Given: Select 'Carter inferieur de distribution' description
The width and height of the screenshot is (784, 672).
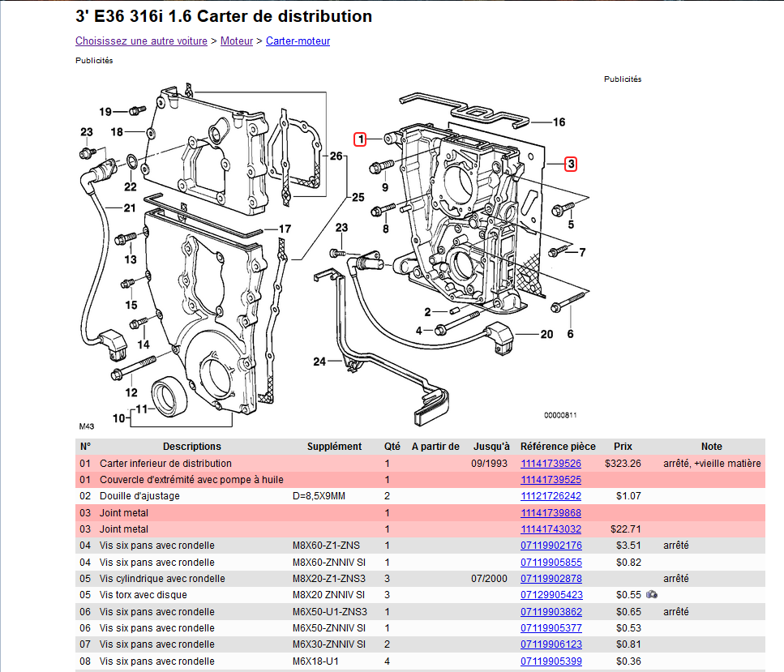Looking at the screenshot, I should [x=165, y=463].
